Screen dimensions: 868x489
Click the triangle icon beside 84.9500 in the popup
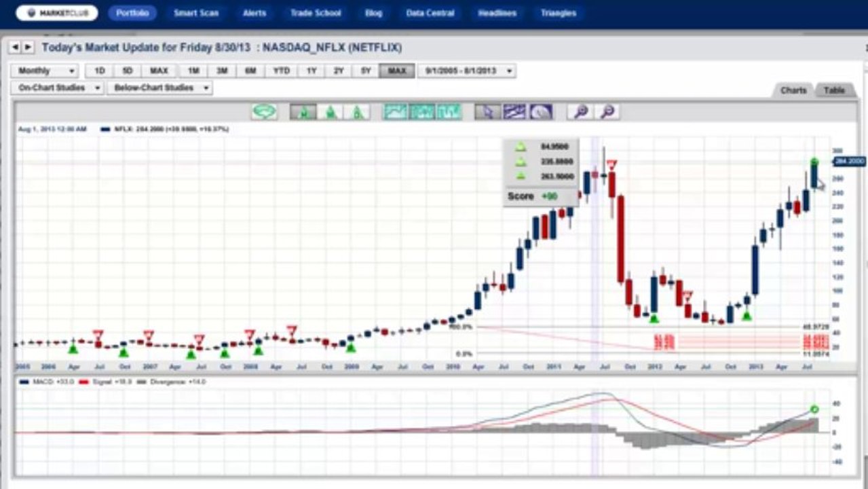click(520, 147)
